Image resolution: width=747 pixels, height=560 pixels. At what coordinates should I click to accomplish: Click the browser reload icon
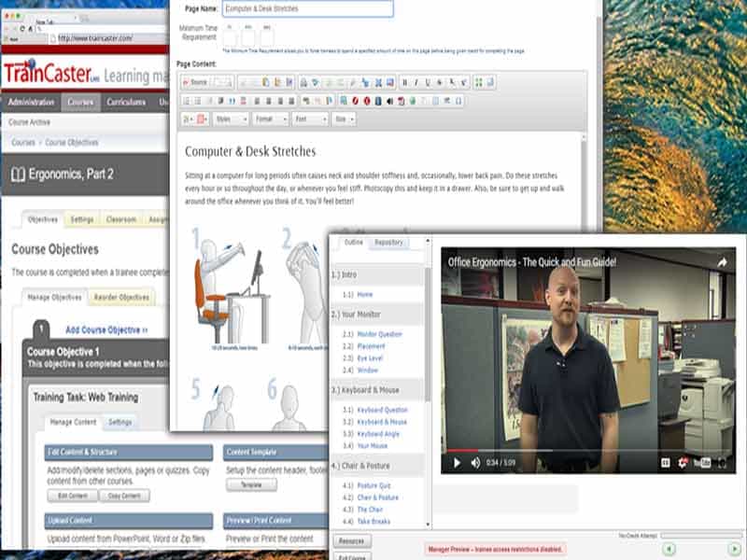click(x=21, y=29)
